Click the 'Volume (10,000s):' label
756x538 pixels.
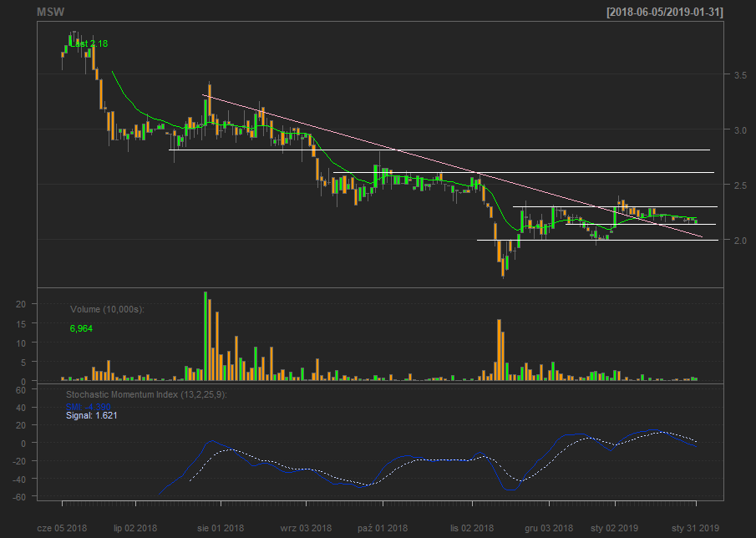(107, 309)
